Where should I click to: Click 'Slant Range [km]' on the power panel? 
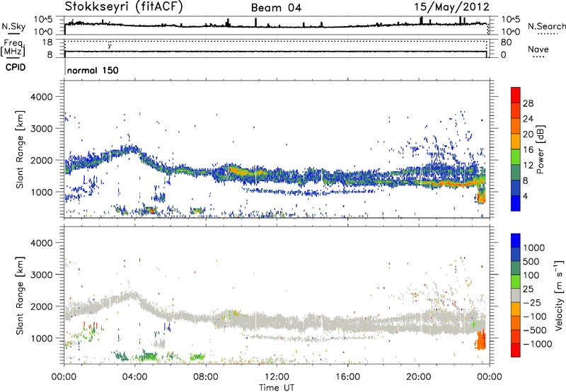point(20,149)
